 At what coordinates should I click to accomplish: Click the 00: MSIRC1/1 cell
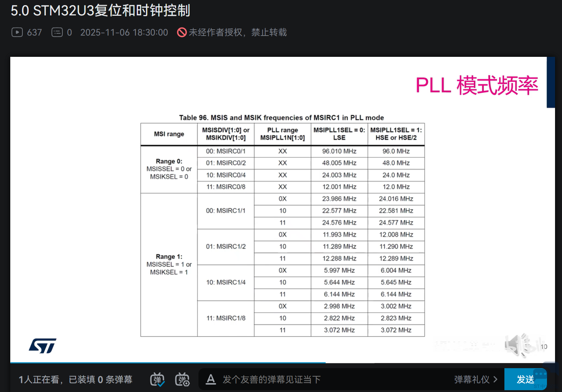[226, 211]
